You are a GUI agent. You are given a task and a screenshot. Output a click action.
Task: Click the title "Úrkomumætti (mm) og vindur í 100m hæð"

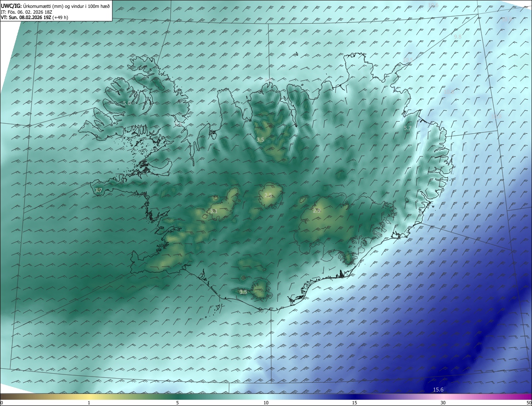click(x=66, y=6)
